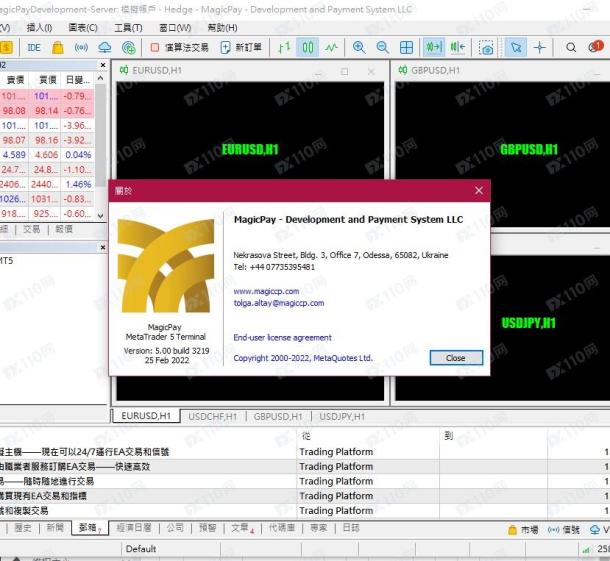Click the MagicPay gold logo image
This screenshot has height=561, width=610.
coord(166,266)
